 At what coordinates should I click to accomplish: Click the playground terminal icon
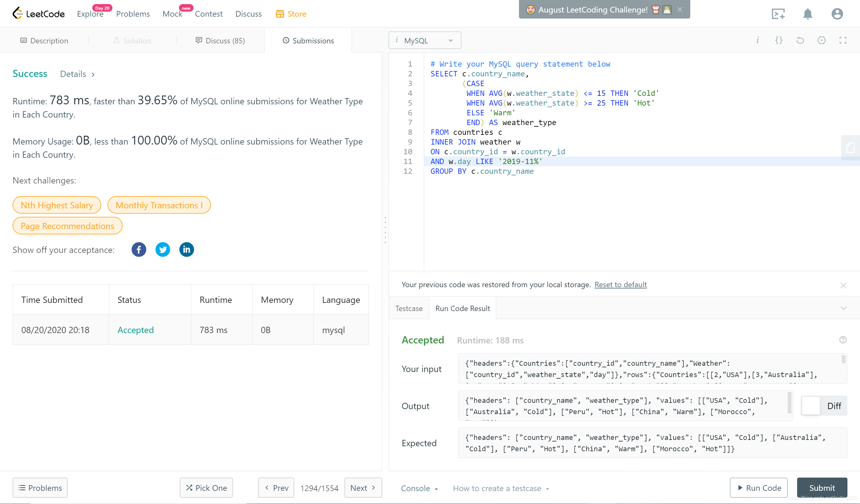778,14
